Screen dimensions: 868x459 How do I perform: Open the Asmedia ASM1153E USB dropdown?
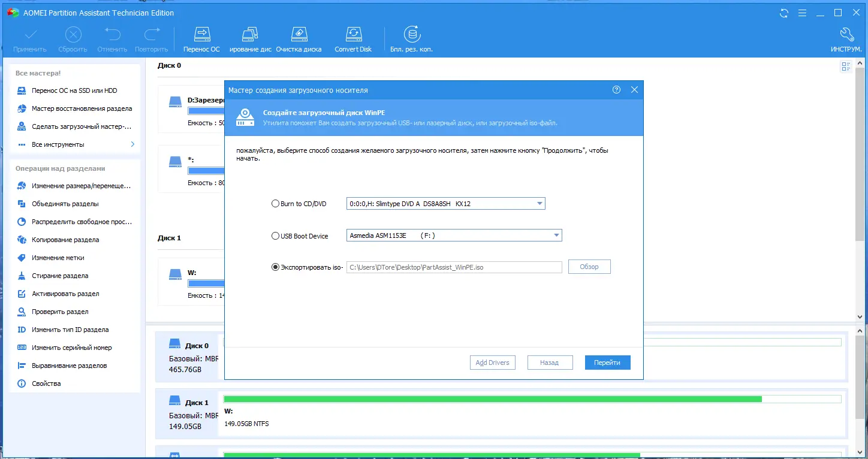556,235
